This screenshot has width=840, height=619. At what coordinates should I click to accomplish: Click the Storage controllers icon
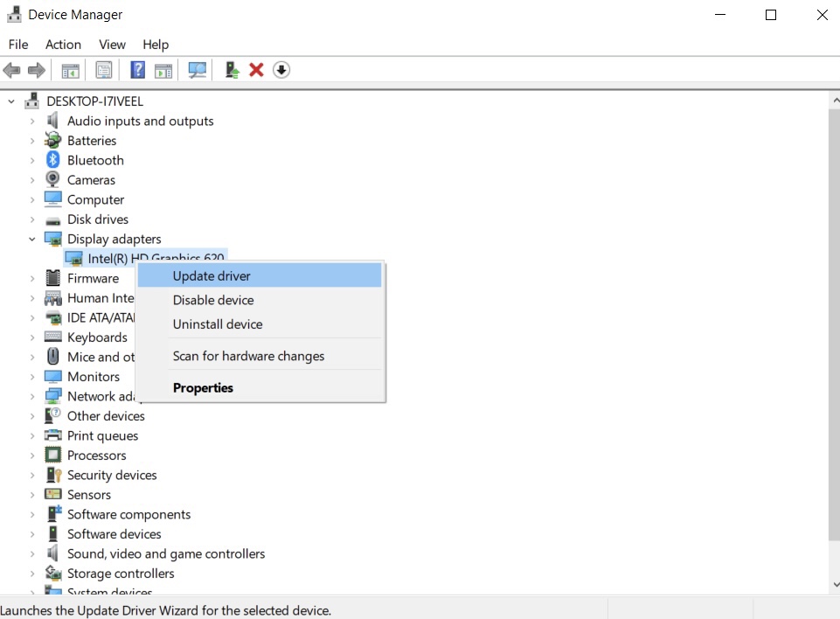(x=53, y=573)
